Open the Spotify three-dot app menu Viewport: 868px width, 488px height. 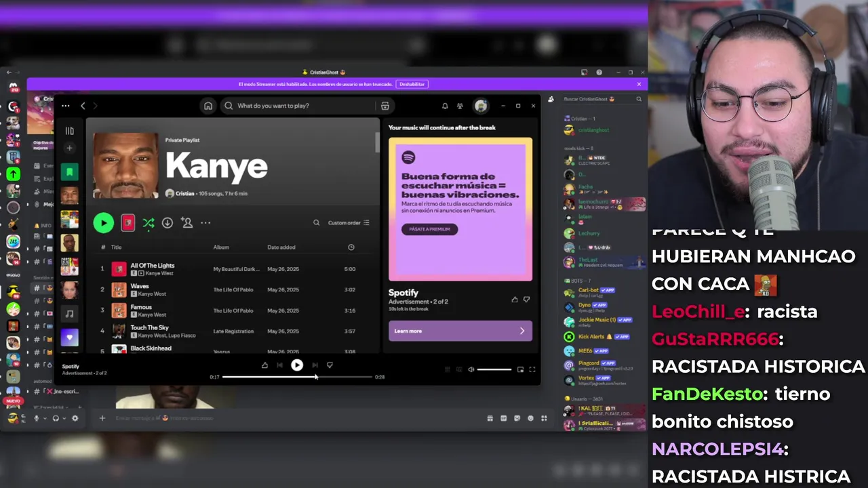point(65,106)
